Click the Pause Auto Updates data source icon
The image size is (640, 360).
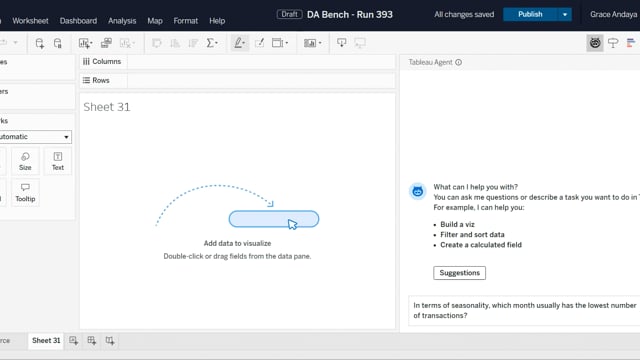coord(58,43)
